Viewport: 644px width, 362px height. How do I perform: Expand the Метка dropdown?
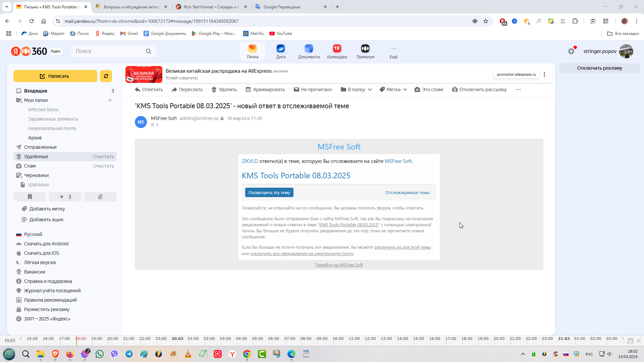(393, 89)
